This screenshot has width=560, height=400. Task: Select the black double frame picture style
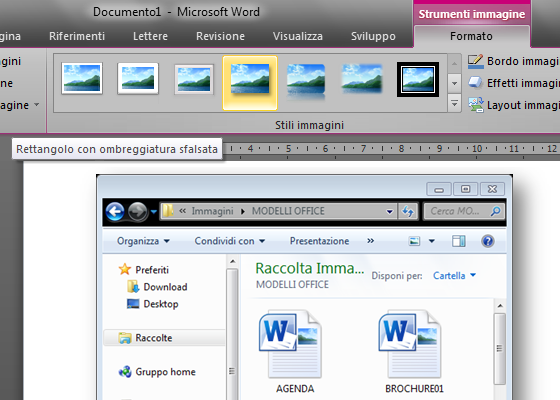coord(418,79)
